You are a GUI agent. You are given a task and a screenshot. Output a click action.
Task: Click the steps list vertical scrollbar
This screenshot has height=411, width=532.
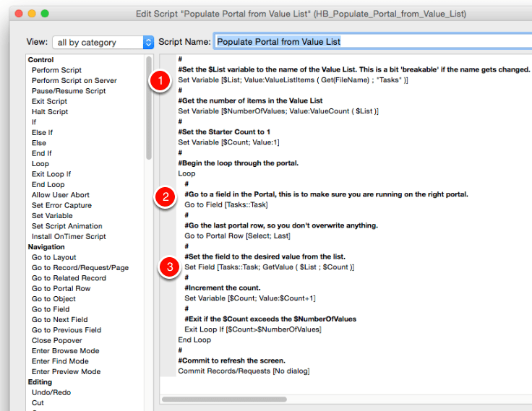(x=149, y=108)
